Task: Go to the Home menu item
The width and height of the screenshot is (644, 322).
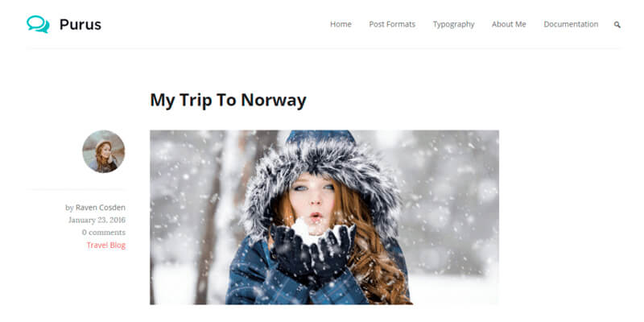Action: click(341, 24)
